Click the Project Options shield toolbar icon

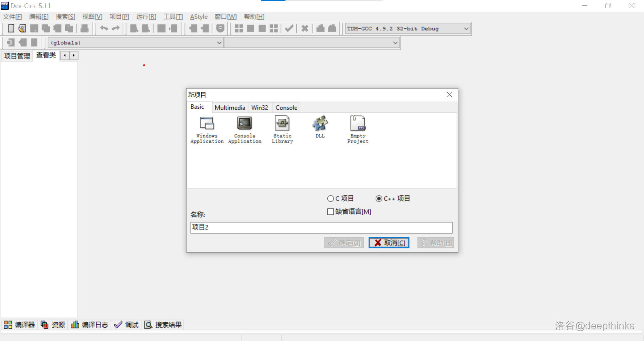point(220,29)
